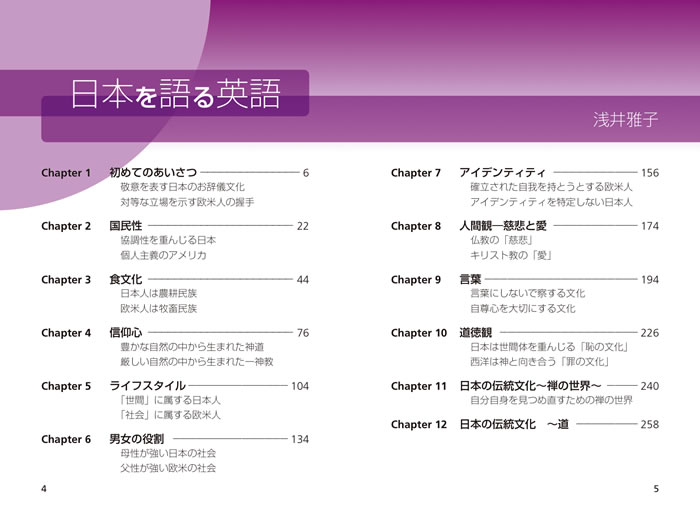Select subtitle 言葉にしないで察する文化
The height and width of the screenshot is (514, 700).
[x=528, y=293]
